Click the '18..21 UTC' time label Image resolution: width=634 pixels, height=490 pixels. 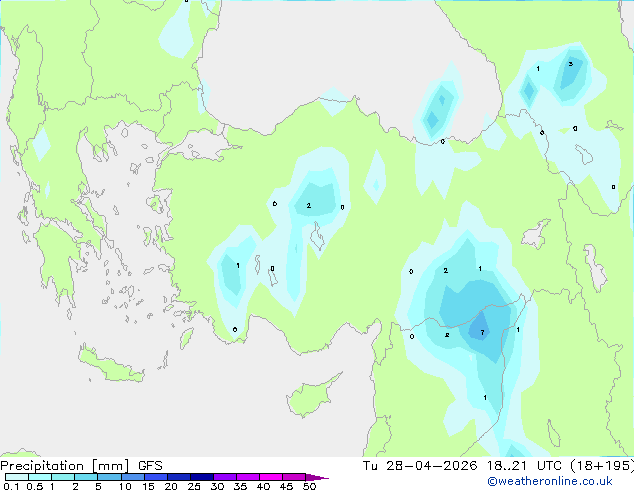tap(524, 466)
